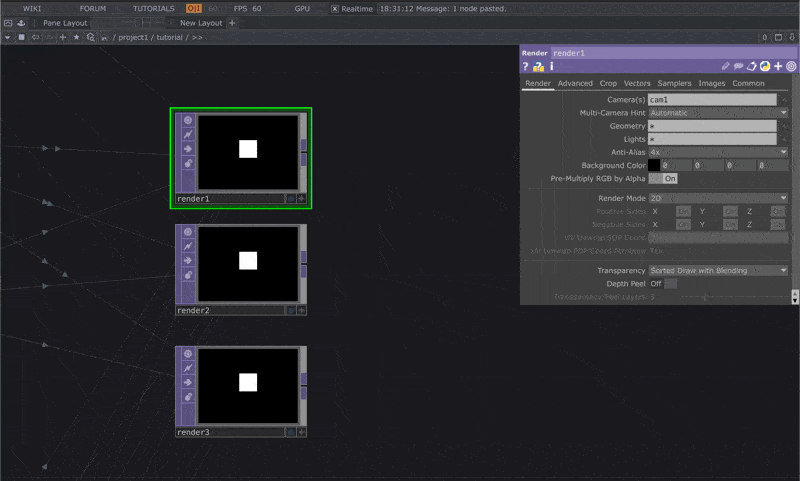Click project1 in the path breadcrumb

tap(133, 37)
